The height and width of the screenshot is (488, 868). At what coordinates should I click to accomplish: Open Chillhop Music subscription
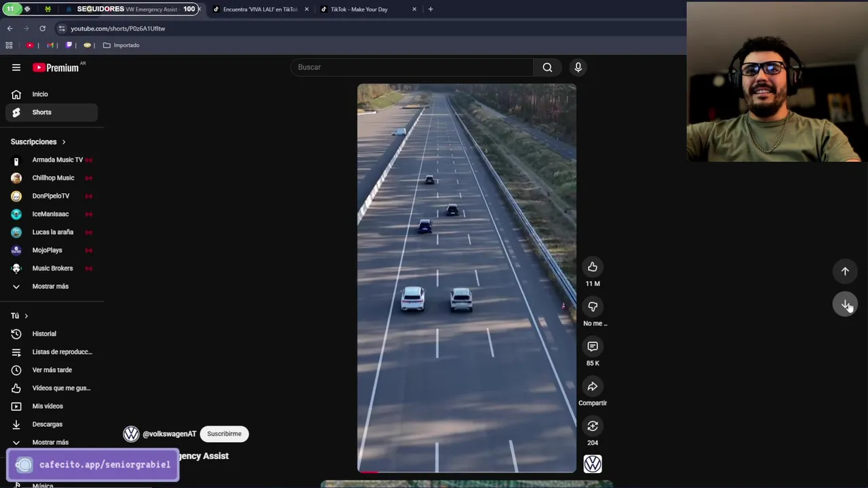click(52, 178)
